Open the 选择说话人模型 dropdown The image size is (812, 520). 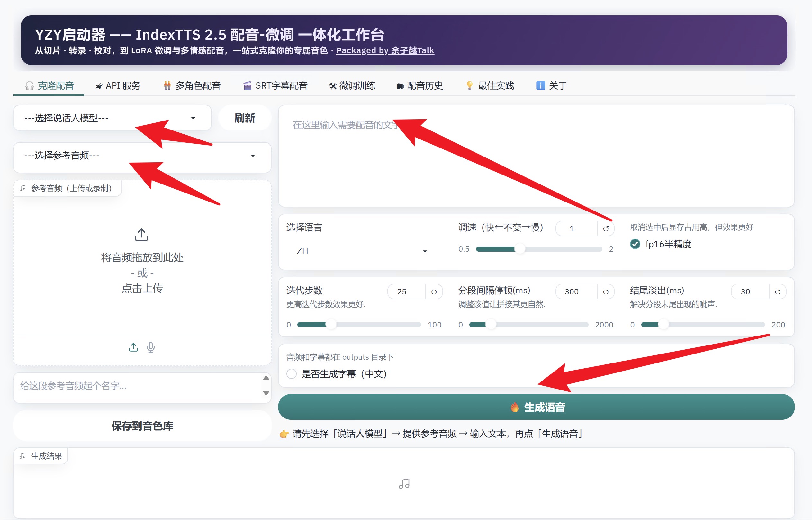tap(113, 118)
